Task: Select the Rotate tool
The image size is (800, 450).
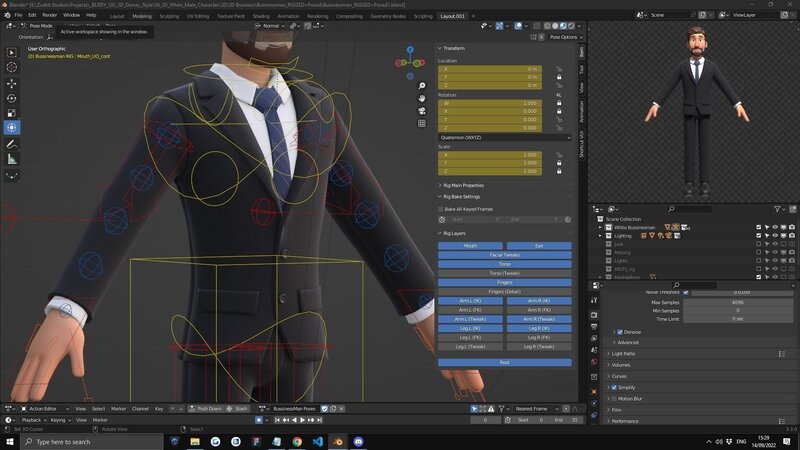Action: pyautogui.click(x=12, y=98)
